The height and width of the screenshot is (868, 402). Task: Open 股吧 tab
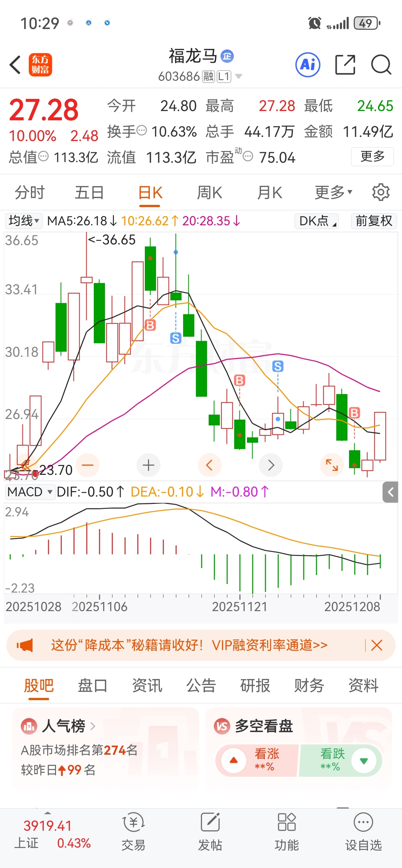pos(39,685)
